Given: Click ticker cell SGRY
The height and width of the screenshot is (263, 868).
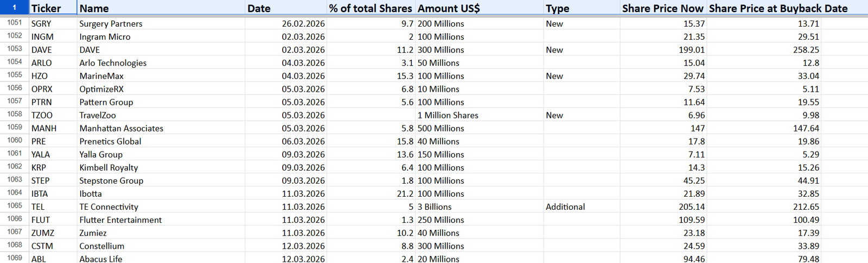Looking at the screenshot, I should coord(53,23).
